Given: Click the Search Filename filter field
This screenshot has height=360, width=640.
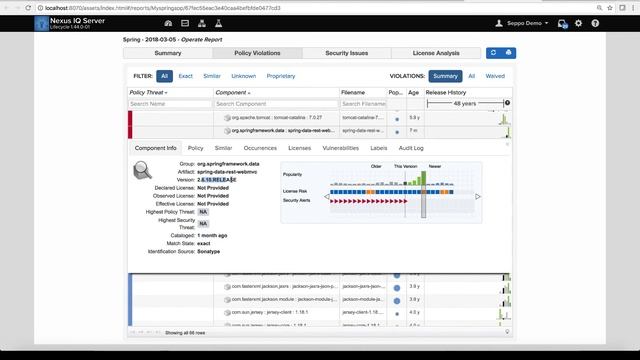Looking at the screenshot, I should (363, 104).
